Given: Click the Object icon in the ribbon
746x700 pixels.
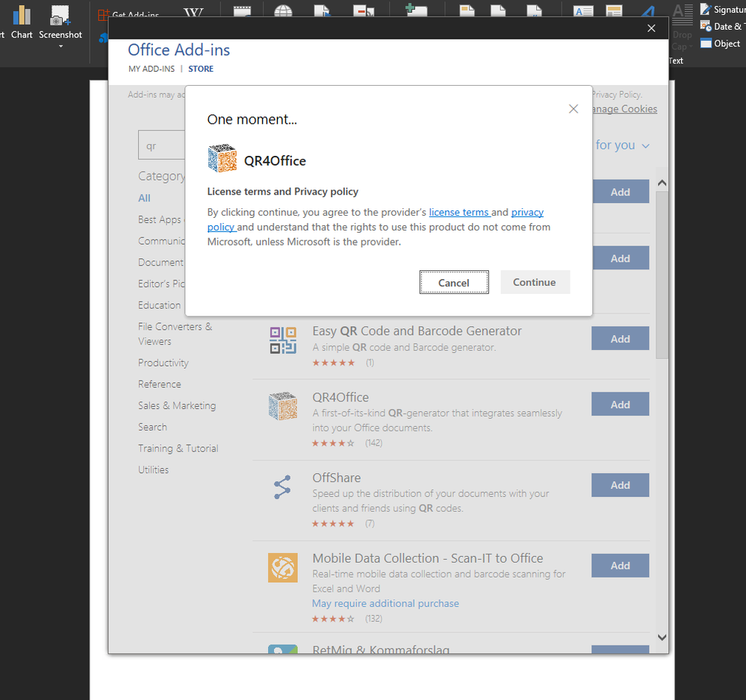Looking at the screenshot, I should [x=706, y=43].
